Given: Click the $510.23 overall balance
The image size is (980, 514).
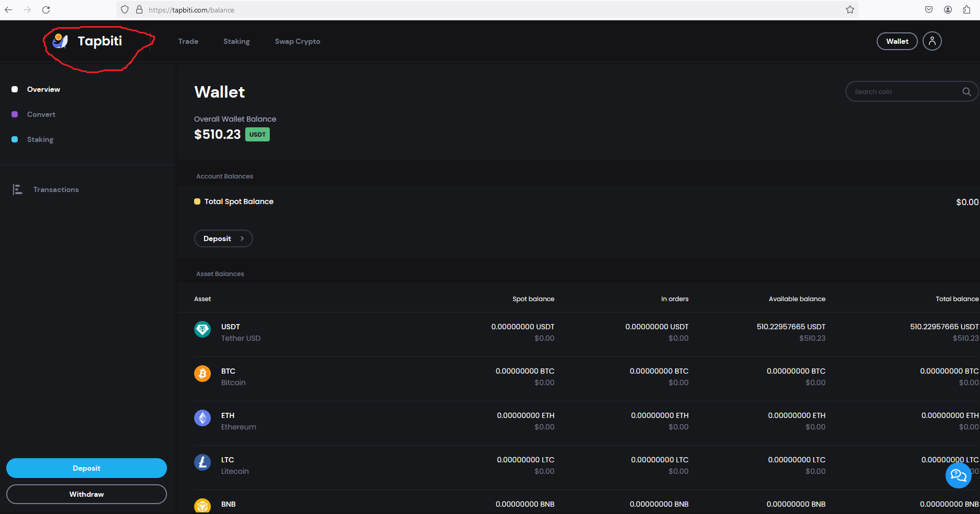Looking at the screenshot, I should click(218, 135).
